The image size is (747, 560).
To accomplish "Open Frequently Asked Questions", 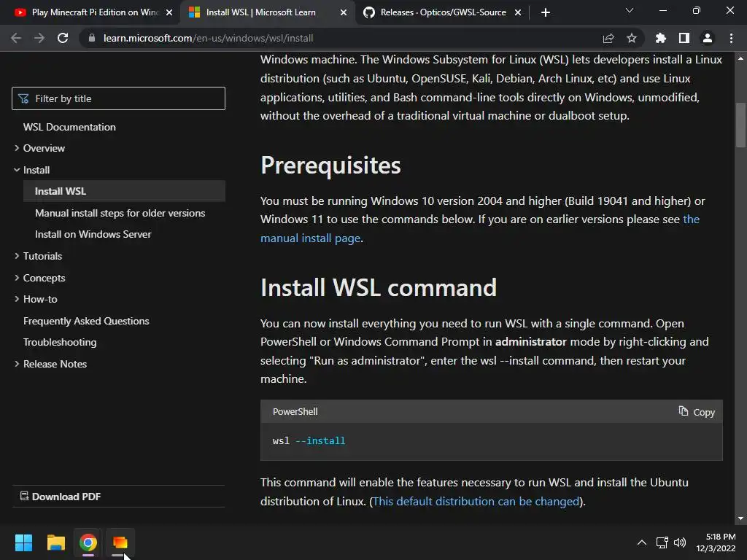I will (x=86, y=321).
